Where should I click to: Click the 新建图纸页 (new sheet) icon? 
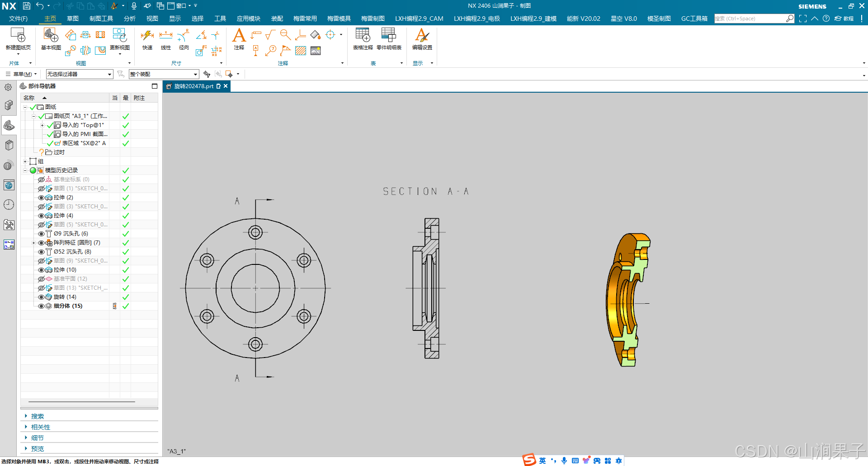[x=18, y=35]
